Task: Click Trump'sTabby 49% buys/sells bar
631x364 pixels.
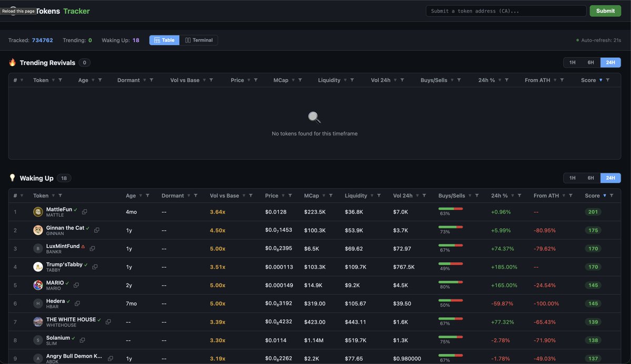Action: pos(451,264)
